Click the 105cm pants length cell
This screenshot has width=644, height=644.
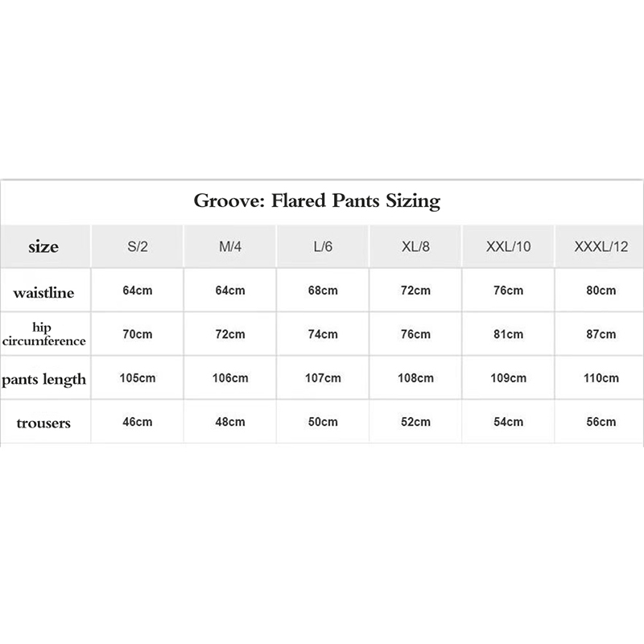138,378
